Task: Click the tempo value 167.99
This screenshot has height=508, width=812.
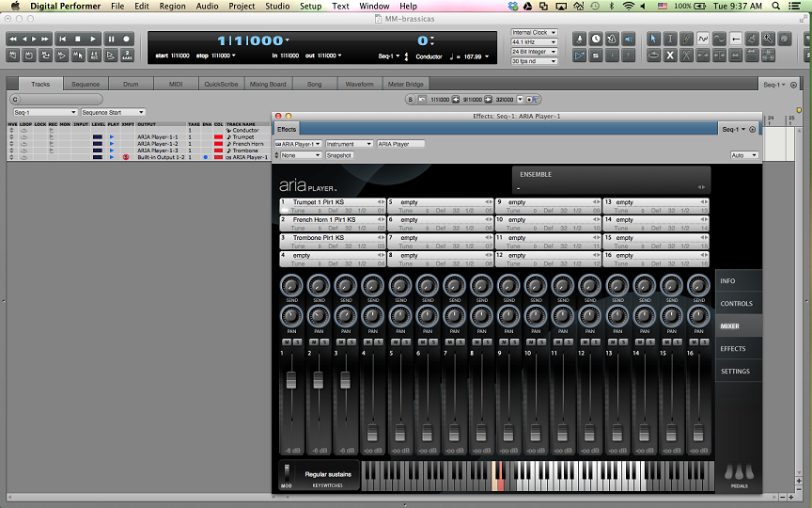Action: pyautogui.click(x=473, y=56)
